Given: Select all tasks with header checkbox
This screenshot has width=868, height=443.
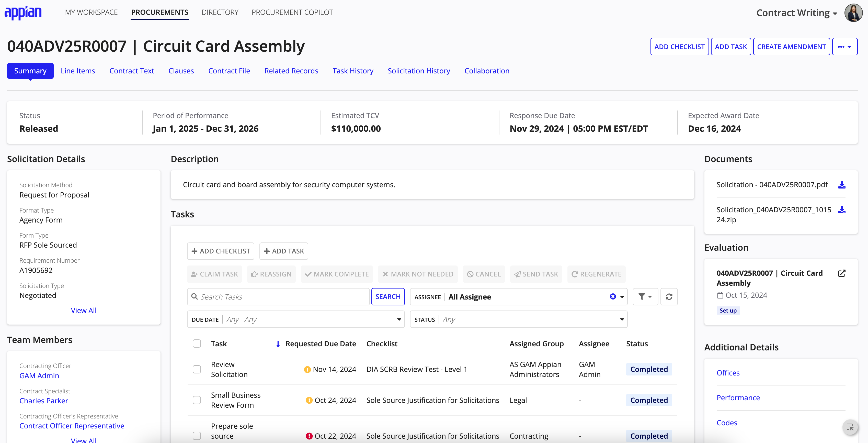Looking at the screenshot, I should click(x=197, y=344).
